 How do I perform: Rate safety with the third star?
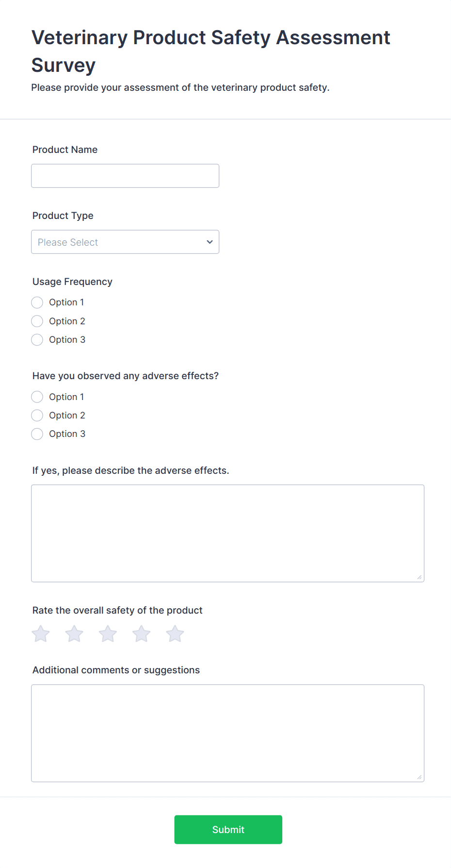click(x=108, y=634)
